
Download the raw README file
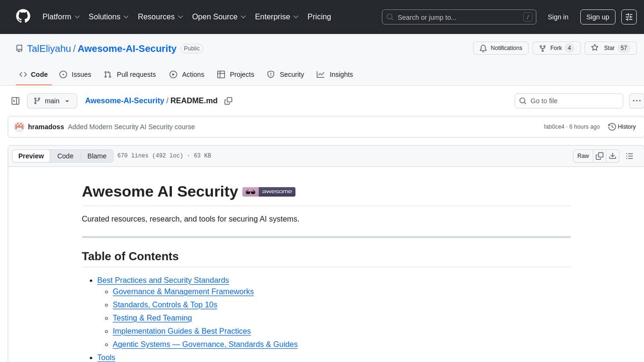click(612, 156)
